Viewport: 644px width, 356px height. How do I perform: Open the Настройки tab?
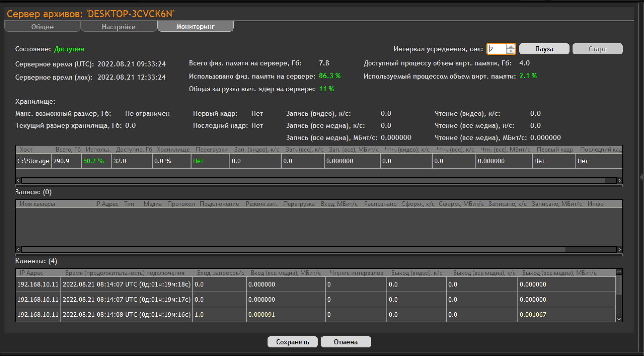[119, 26]
